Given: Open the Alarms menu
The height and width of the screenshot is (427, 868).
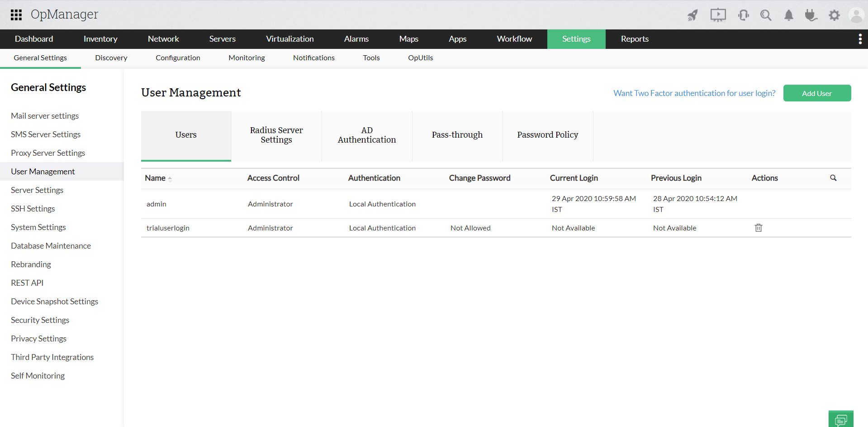Looking at the screenshot, I should click(356, 39).
